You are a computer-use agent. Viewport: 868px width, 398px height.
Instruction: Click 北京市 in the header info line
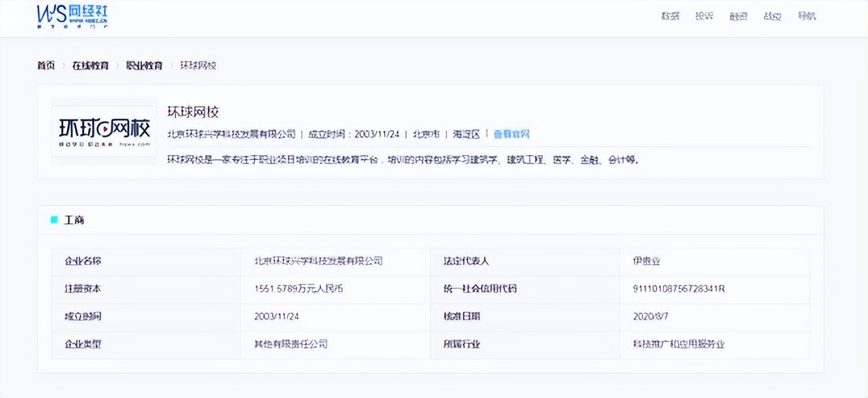[x=426, y=134]
